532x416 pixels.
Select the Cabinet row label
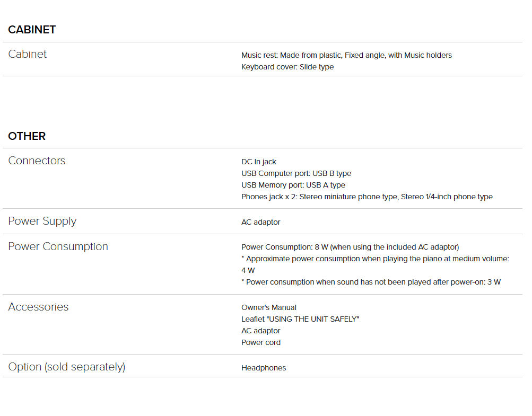[x=27, y=54]
